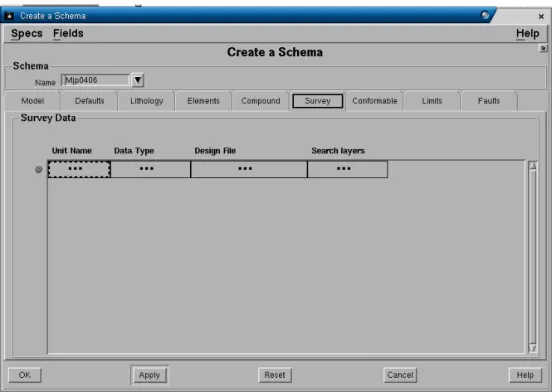Select the Unit Name cell
Viewport: 552px width, 392px height.
(x=79, y=169)
